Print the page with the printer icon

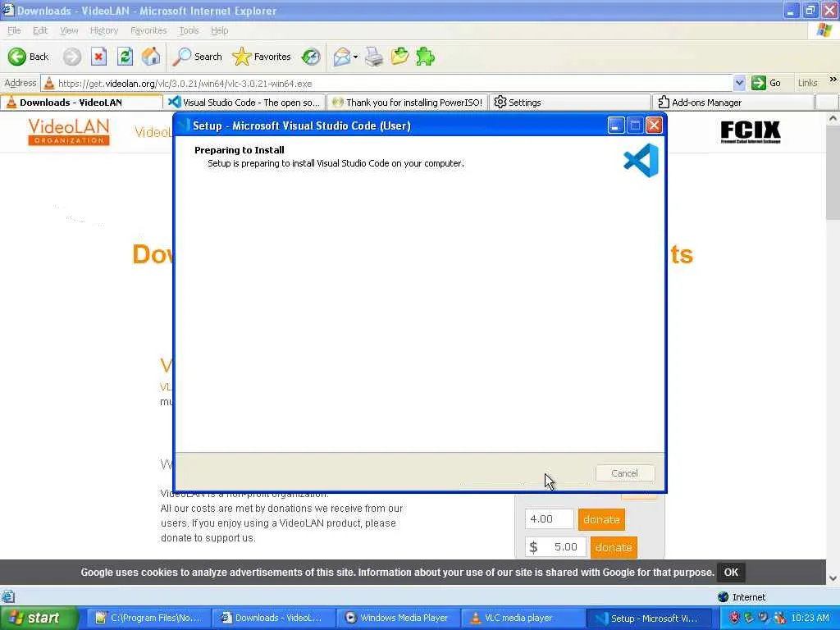click(374, 57)
